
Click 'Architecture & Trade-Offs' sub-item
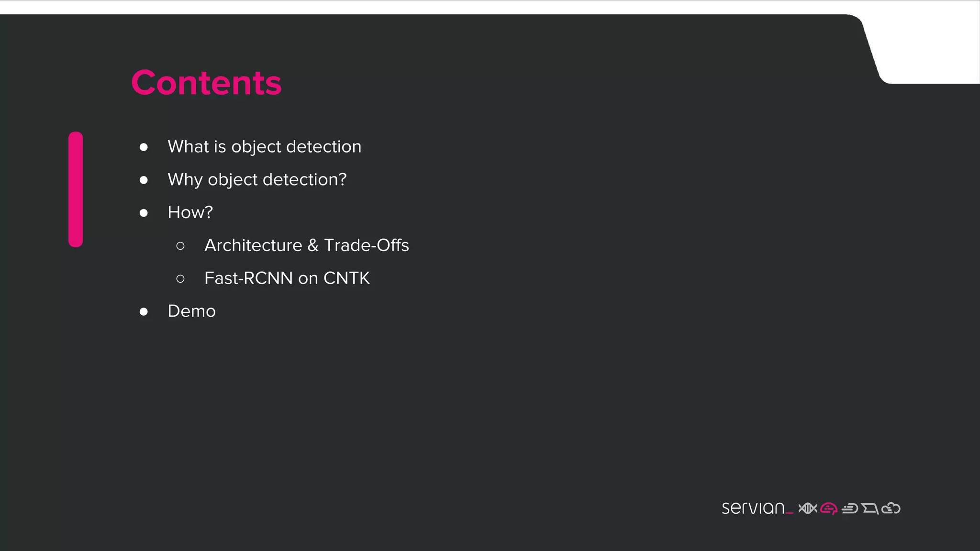click(x=307, y=245)
